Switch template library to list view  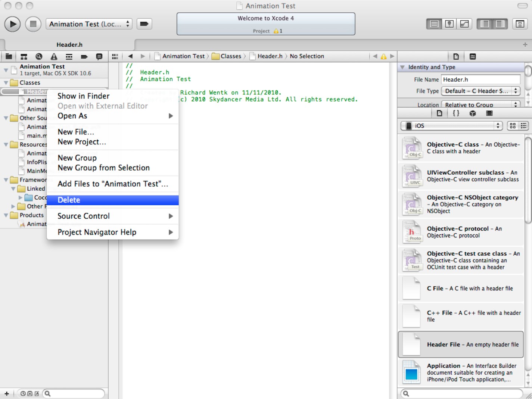pos(523,126)
